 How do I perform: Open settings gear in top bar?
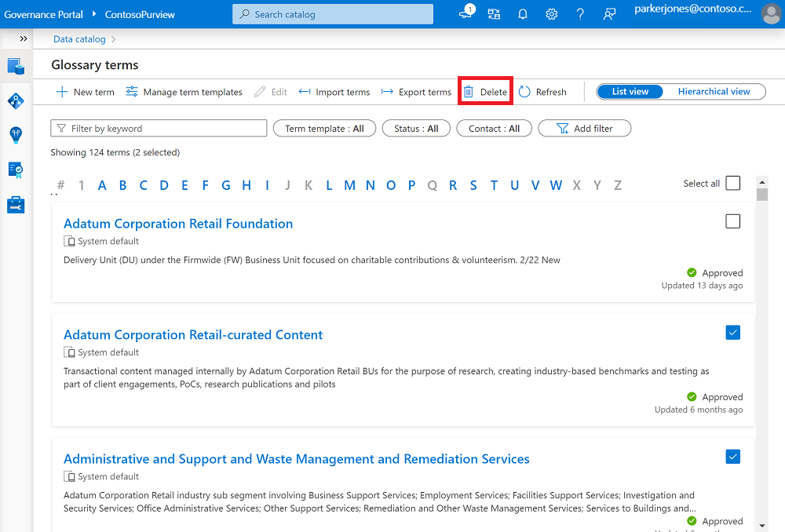(552, 14)
